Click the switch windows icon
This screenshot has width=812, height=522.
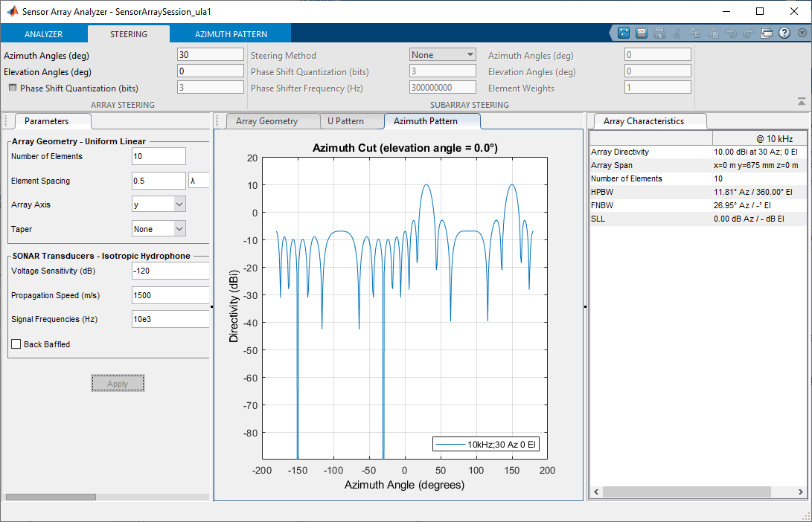pos(767,33)
